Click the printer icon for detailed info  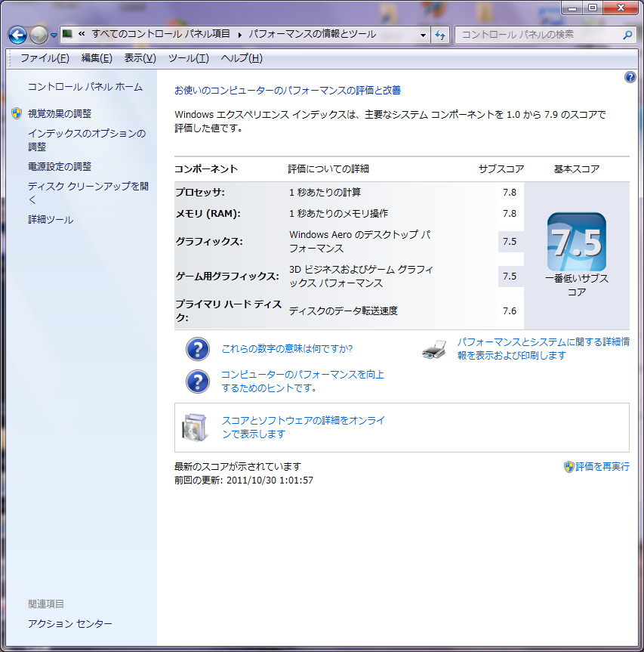click(435, 349)
